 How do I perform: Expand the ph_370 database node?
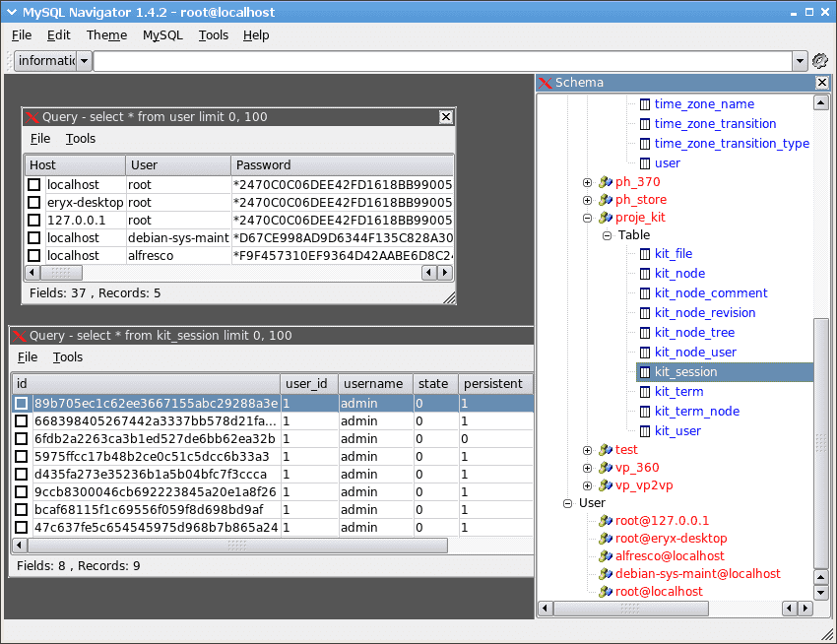tap(587, 182)
